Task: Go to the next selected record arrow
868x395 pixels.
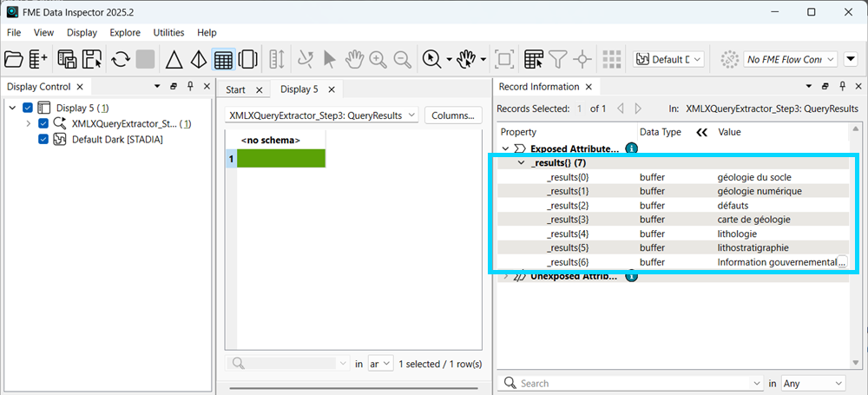Action: [x=638, y=109]
